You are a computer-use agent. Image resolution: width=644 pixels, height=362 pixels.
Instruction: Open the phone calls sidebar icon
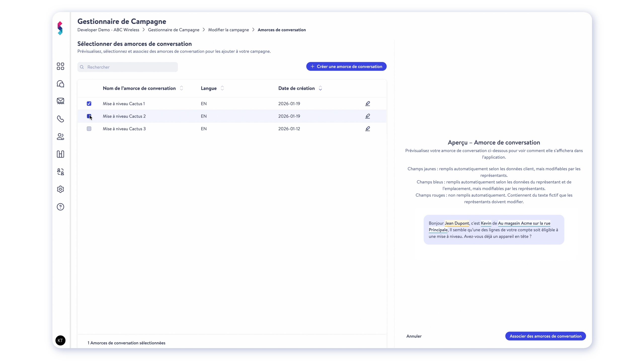coord(60,119)
